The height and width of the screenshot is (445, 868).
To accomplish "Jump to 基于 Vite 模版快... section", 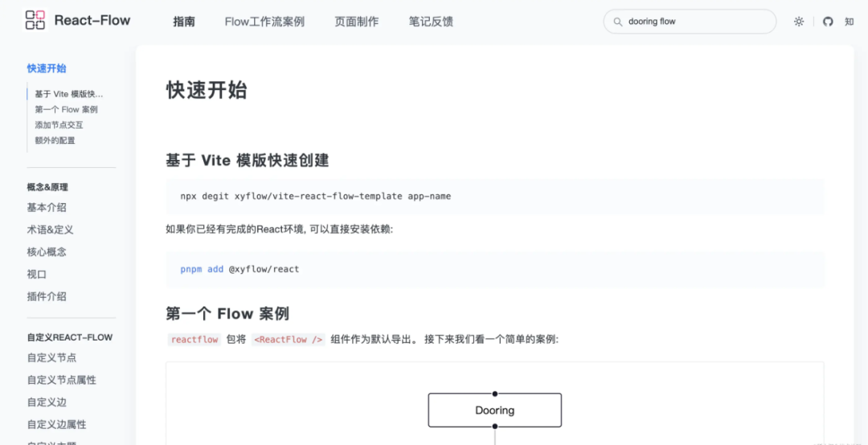I will (69, 94).
